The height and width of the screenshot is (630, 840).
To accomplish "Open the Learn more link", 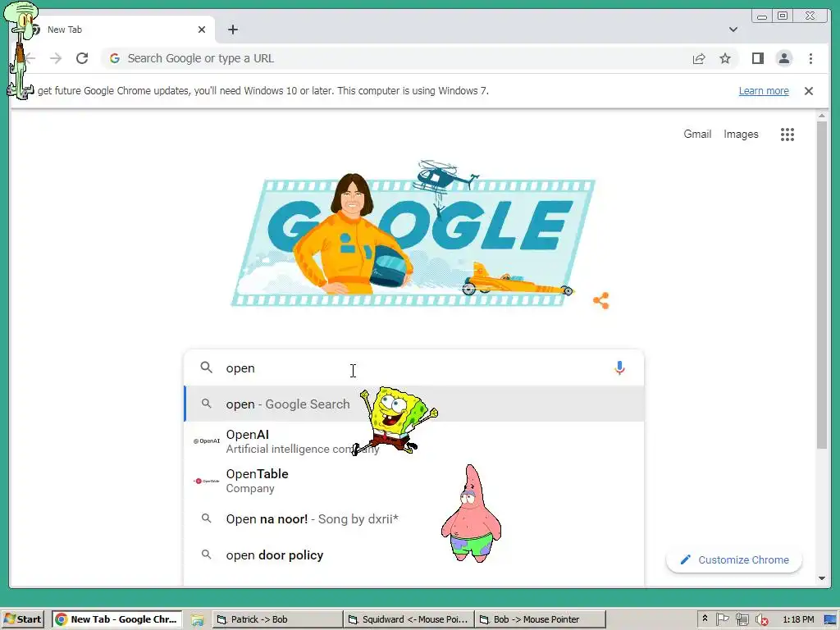I will coord(764,91).
